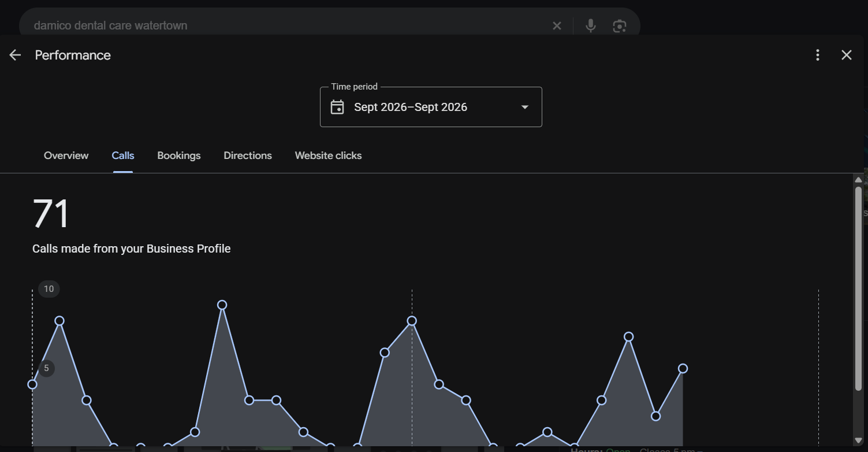Go back using the Performance back arrow
868x452 pixels.
[x=15, y=55]
